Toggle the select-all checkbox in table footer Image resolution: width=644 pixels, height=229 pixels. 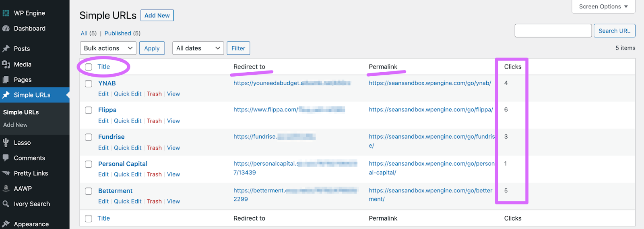coord(89,219)
